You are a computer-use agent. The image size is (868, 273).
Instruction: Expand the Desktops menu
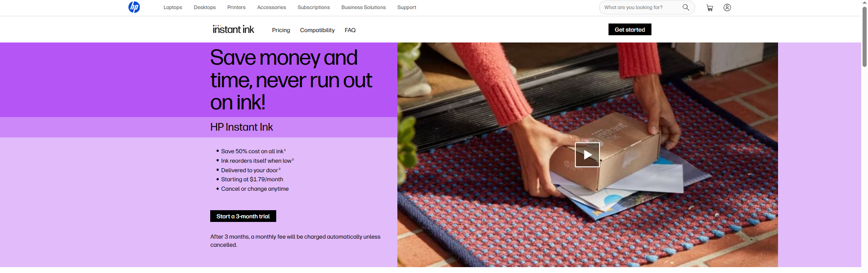tap(205, 7)
